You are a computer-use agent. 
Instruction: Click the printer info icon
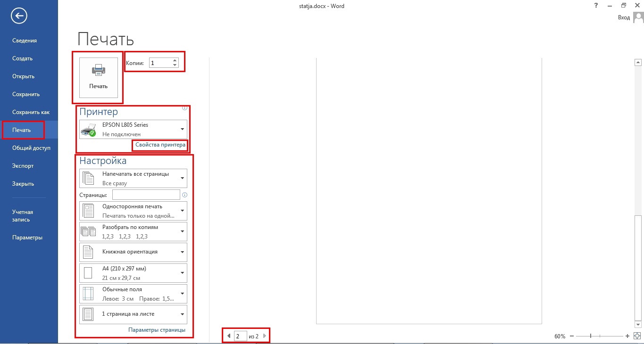pyautogui.click(x=185, y=108)
